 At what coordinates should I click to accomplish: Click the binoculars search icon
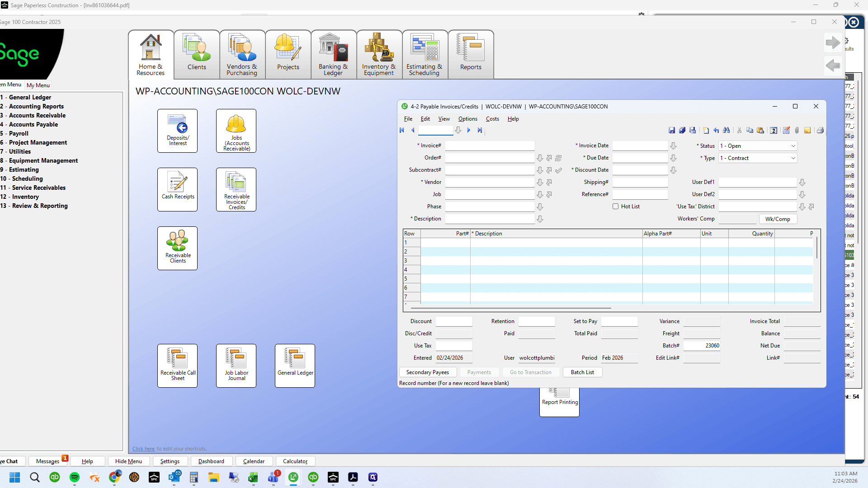[x=726, y=131]
